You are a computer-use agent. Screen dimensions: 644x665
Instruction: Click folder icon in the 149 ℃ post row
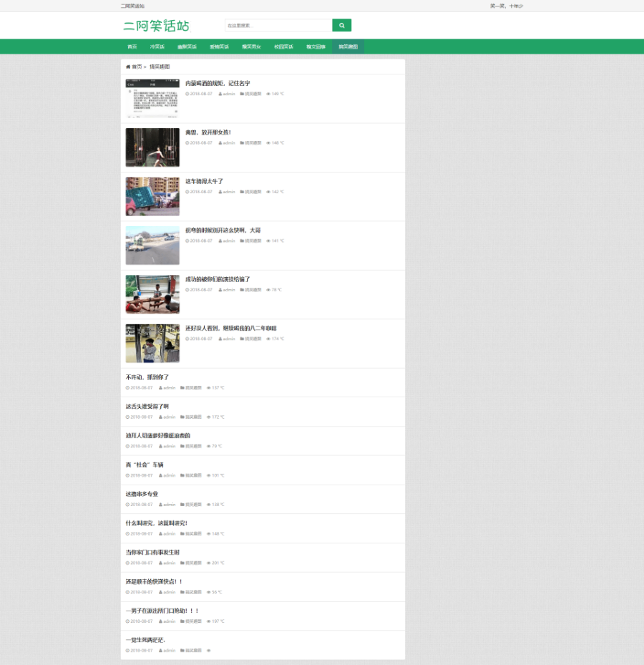point(242,94)
